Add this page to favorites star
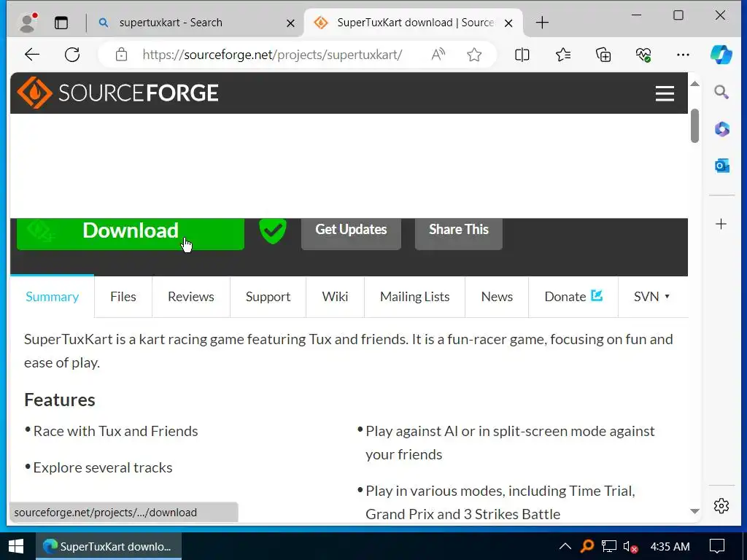Screen dimensions: 747x560 pyautogui.click(x=474, y=55)
